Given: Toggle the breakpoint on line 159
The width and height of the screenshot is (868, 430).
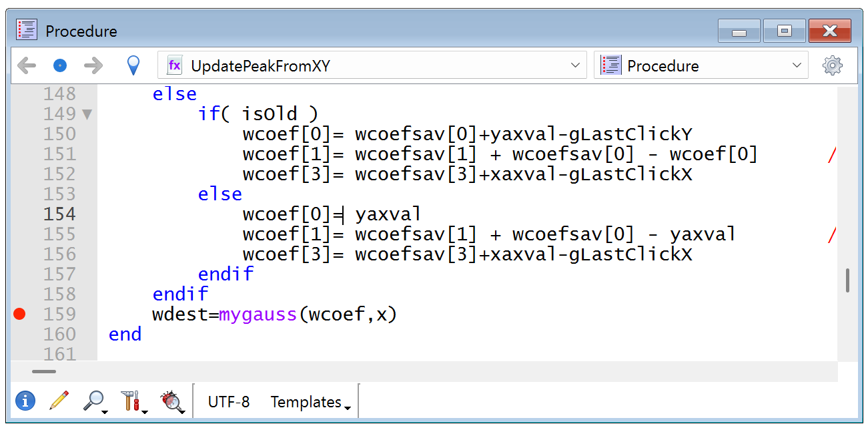Looking at the screenshot, I should pyautogui.click(x=19, y=314).
